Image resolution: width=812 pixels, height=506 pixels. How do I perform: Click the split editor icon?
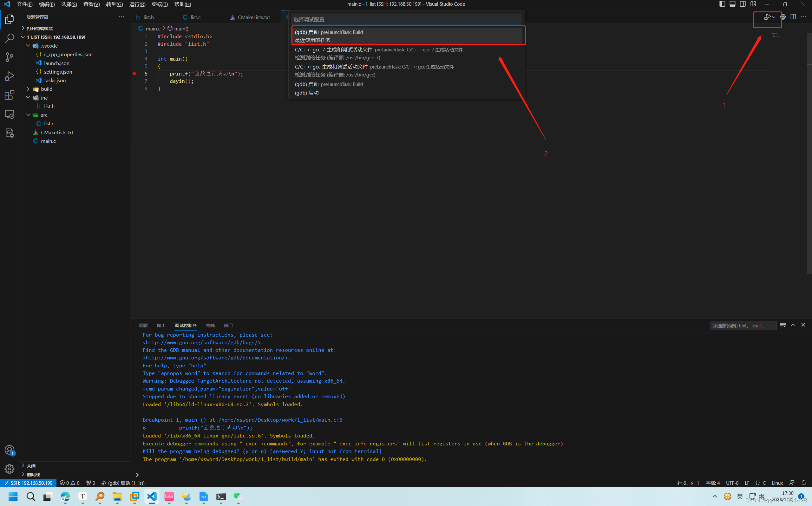click(x=793, y=17)
